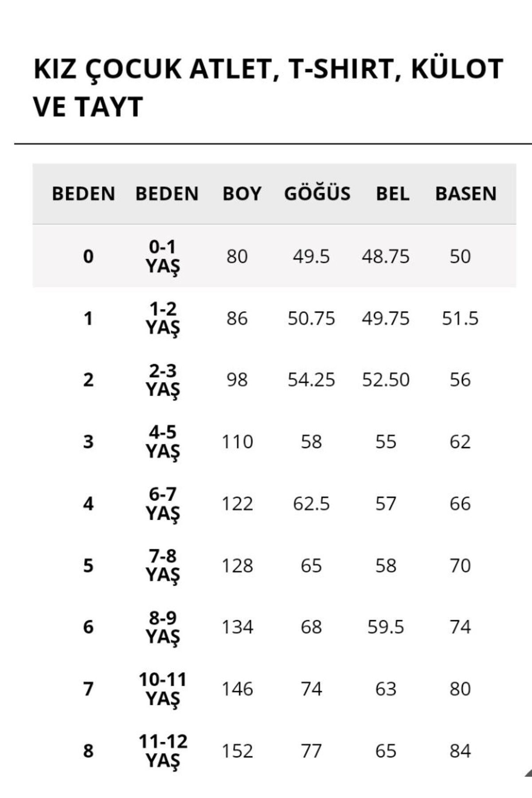Select the 0-1 YAŞ row label
532x798 pixels.
[x=163, y=257]
